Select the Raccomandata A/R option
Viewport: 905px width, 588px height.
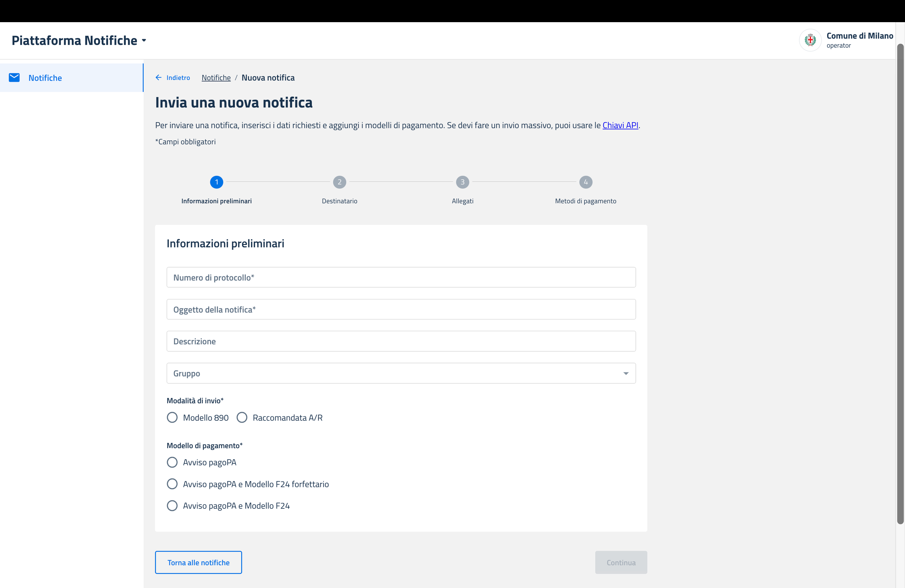click(x=242, y=418)
